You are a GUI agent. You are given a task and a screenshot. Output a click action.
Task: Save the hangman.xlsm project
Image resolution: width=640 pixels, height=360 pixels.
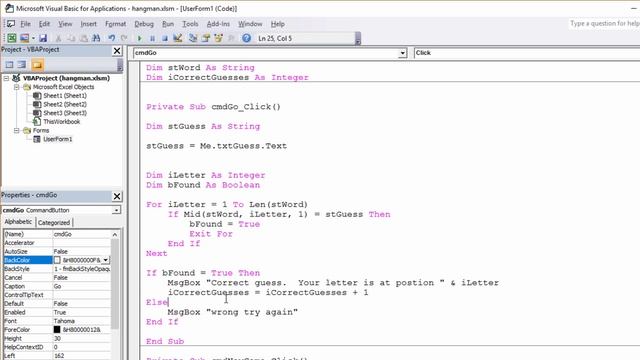(43, 38)
